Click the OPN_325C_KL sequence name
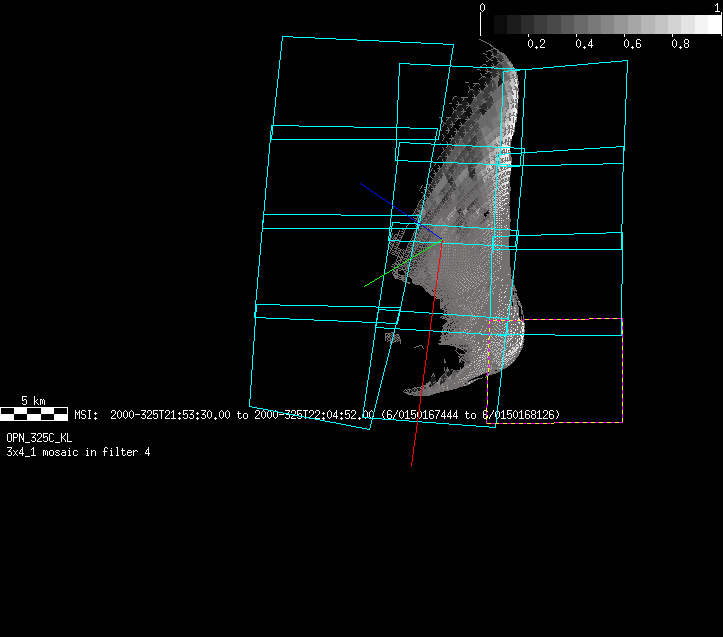Screen dimensions: 723x637 point(39,438)
